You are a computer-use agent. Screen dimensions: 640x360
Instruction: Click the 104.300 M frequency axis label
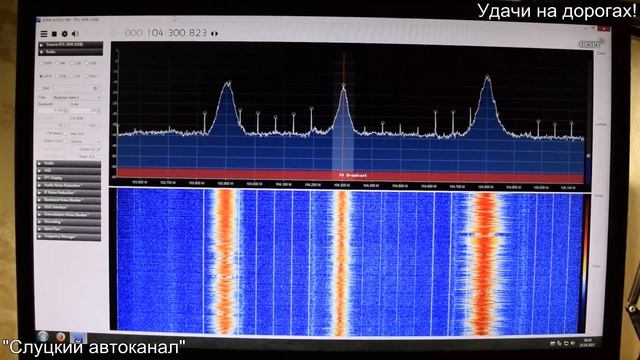[342, 184]
